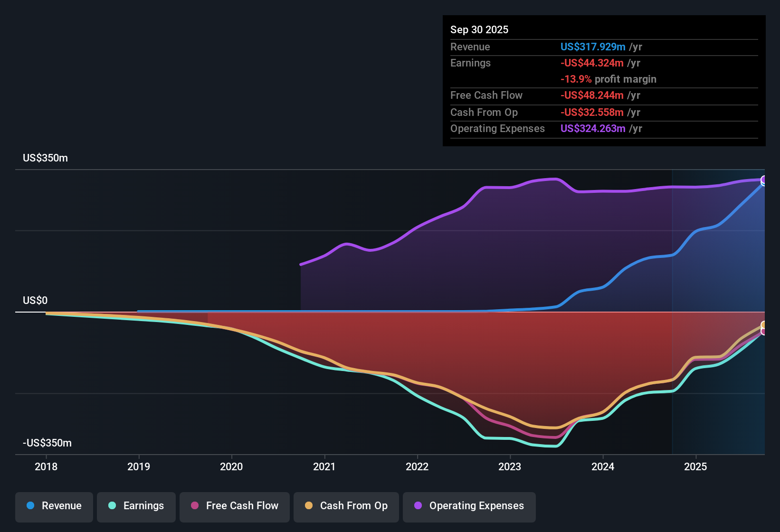Click the US$317.929m Revenue value
The height and width of the screenshot is (532, 780).
[593, 47]
